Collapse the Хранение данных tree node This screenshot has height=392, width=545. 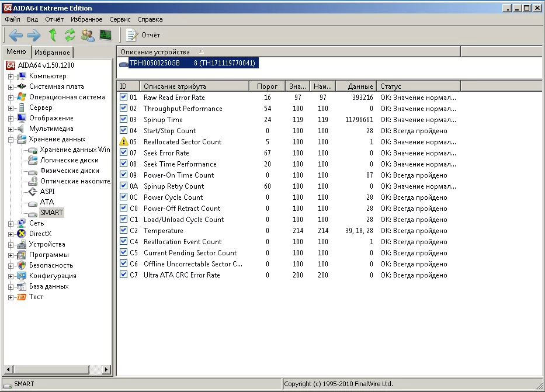(x=11, y=140)
